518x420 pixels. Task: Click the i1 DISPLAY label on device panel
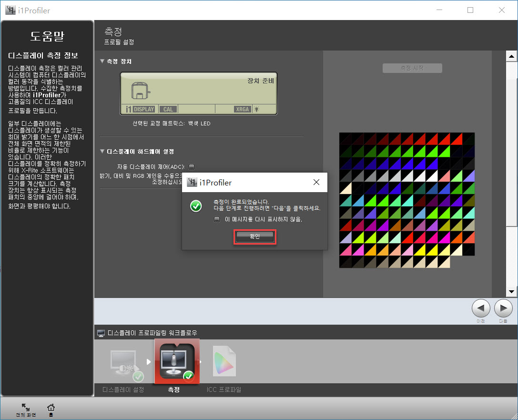click(141, 109)
